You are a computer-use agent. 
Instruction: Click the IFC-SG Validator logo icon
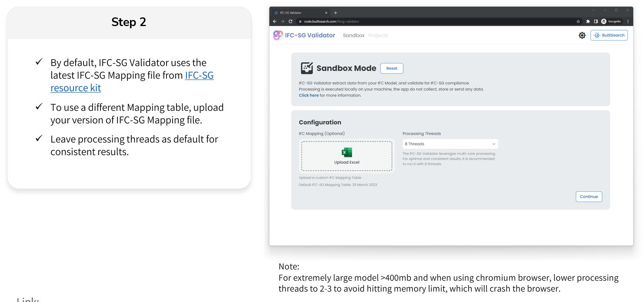coord(278,35)
